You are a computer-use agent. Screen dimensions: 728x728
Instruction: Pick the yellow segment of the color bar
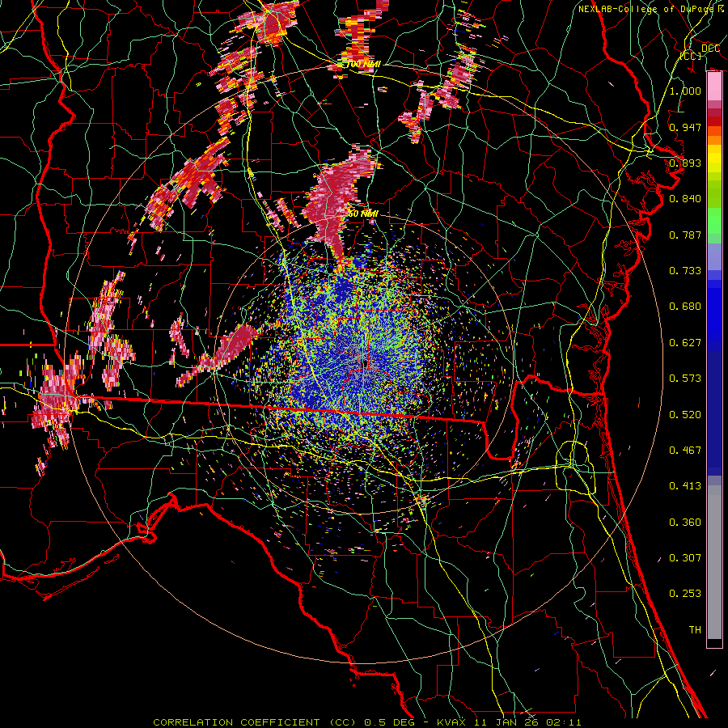(714, 159)
